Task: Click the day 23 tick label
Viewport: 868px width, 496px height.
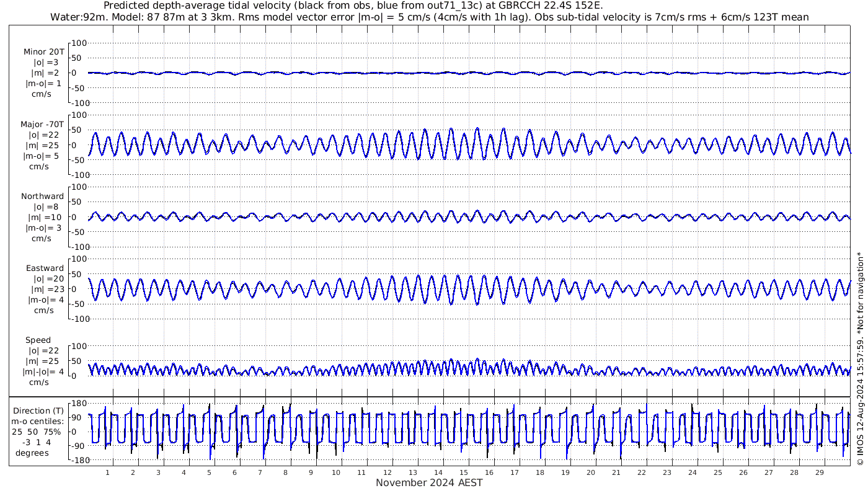Action: pyautogui.click(x=666, y=472)
